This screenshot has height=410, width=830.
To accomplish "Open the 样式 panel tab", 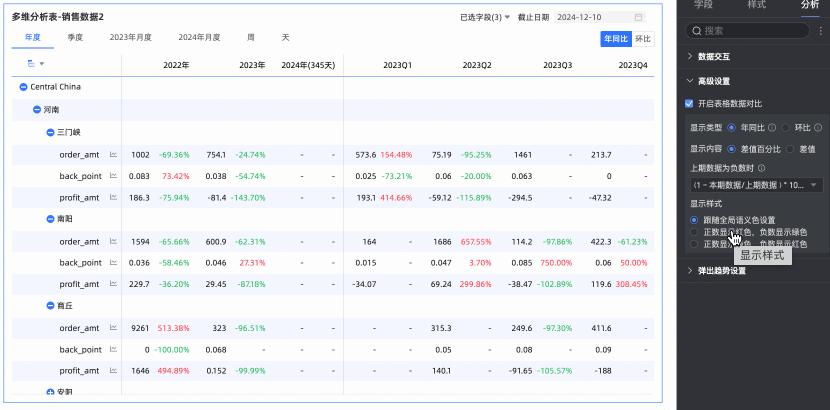I will [758, 5].
